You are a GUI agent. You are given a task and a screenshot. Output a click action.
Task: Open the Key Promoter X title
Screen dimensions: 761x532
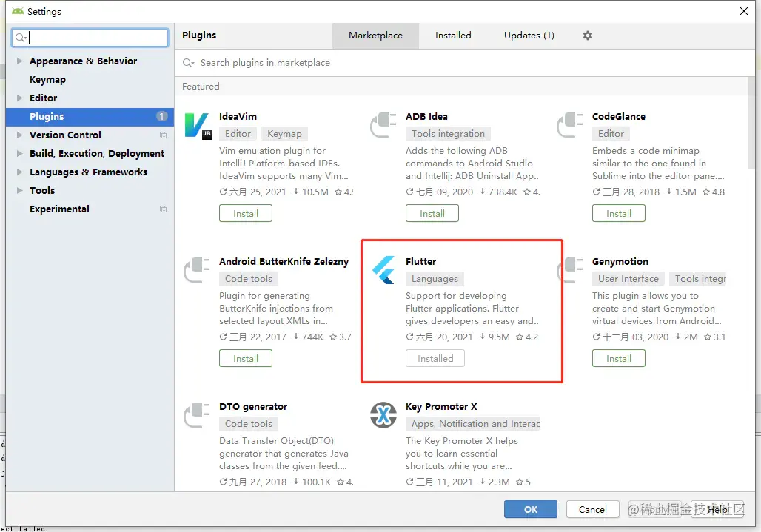(441, 406)
